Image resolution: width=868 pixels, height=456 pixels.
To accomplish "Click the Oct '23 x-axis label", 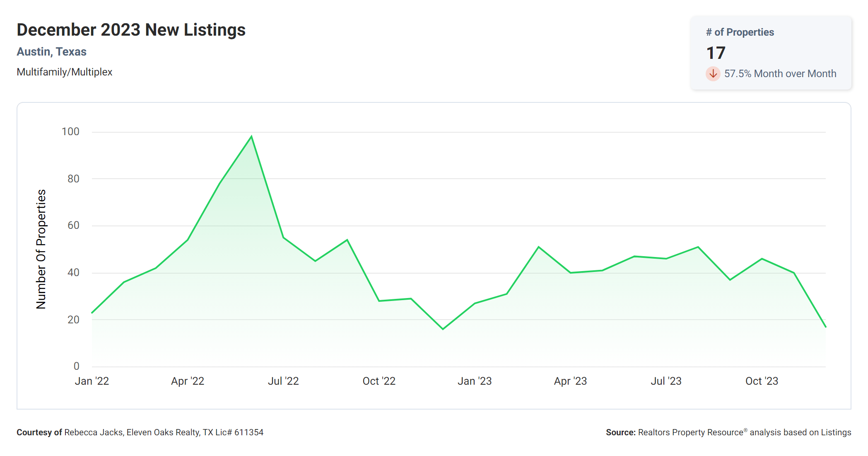I will click(x=762, y=381).
